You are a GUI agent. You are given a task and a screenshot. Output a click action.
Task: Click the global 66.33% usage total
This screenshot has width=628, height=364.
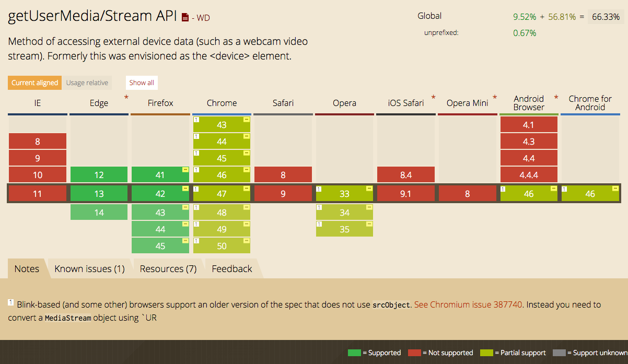[606, 17]
